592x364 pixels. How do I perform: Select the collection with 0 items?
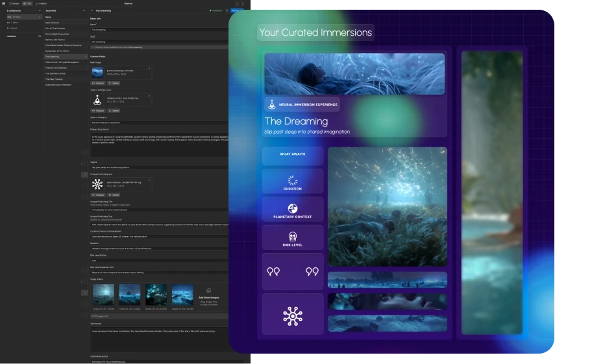click(x=24, y=29)
